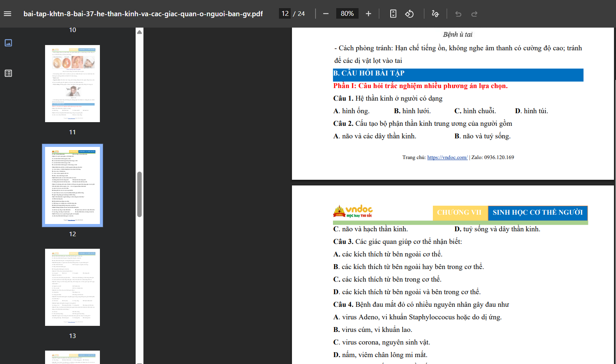This screenshot has width=616, height=364.
Task: Click the 'CHƯƠNG VII' yellow header box
Action: tap(460, 213)
